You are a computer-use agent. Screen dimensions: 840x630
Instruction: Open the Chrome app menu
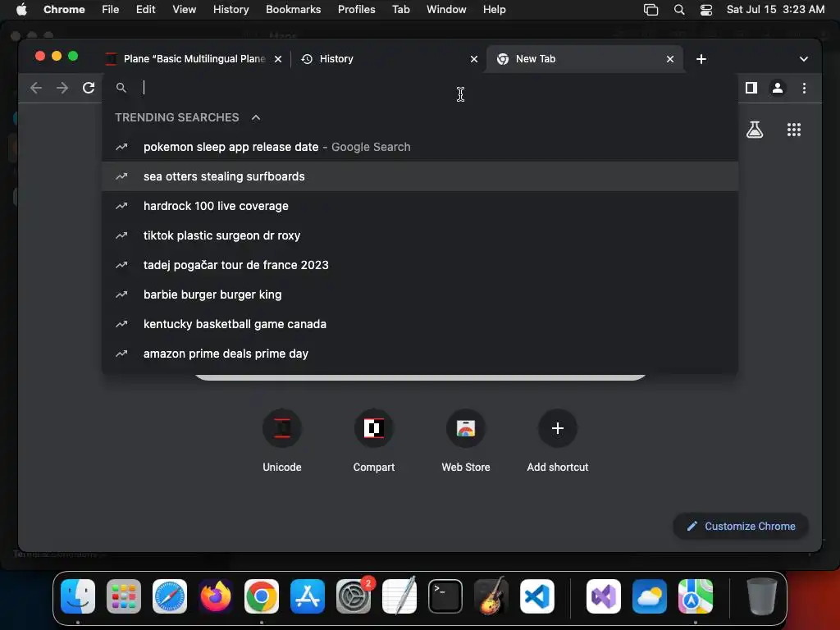[64, 10]
